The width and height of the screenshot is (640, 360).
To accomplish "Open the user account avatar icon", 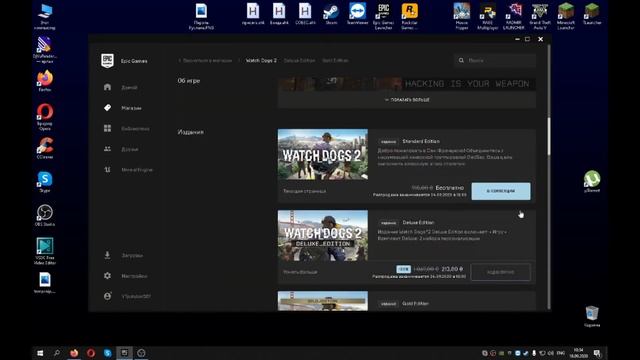I will 107,296.
